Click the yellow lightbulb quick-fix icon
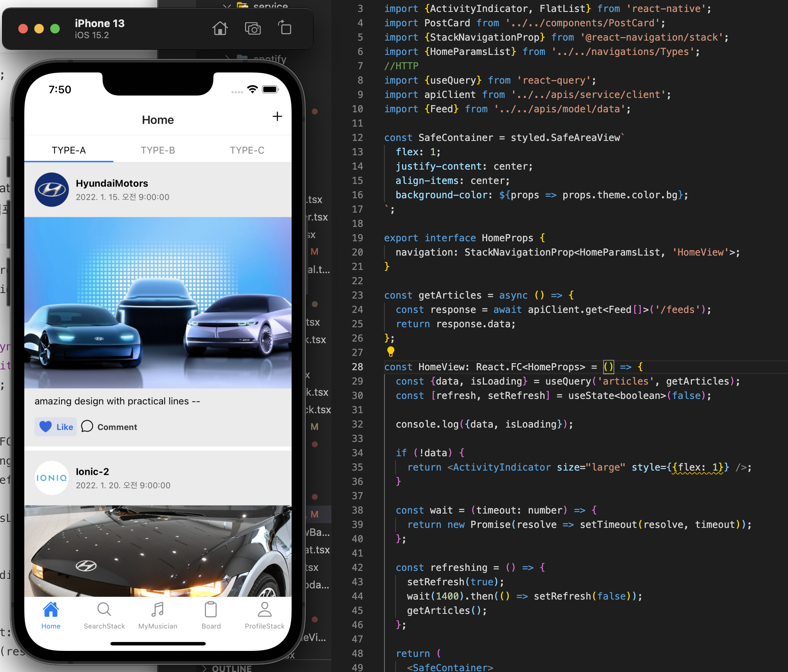The image size is (788, 672). point(391,351)
